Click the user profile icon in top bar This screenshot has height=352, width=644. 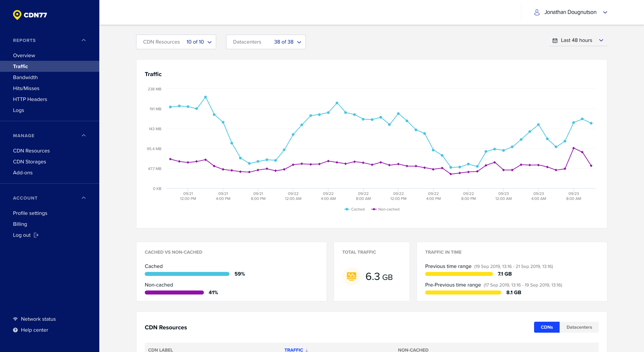click(x=537, y=12)
